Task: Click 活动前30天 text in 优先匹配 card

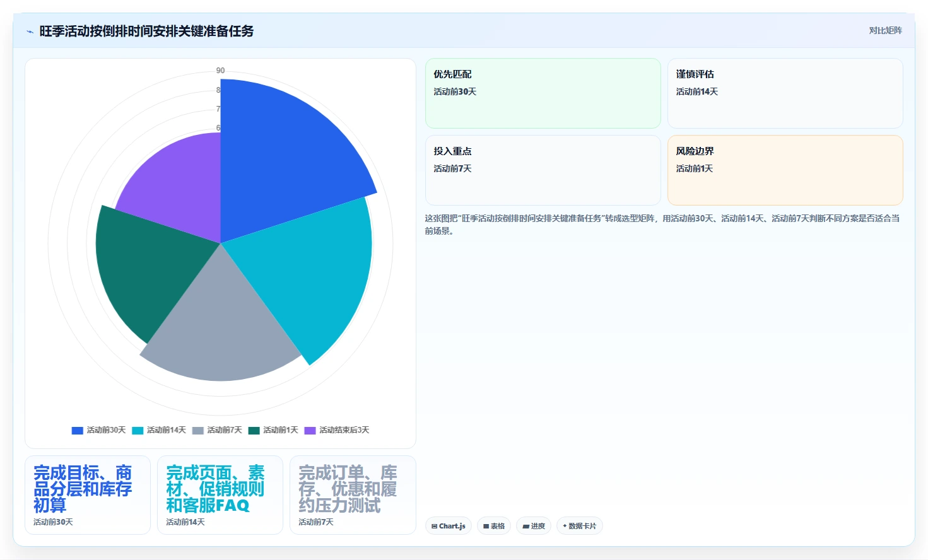Action: (455, 91)
